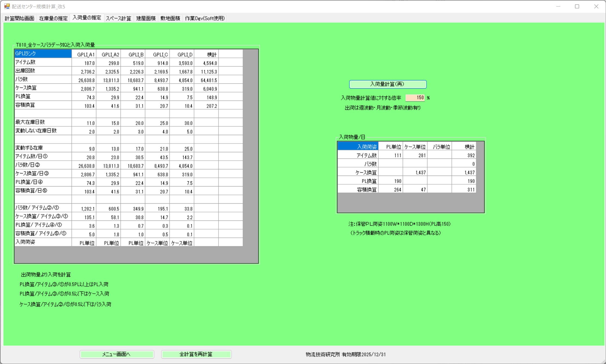Select 最大在庫日数 cell for GPLI_A1
The height and width of the screenshot is (364, 606).
(x=84, y=123)
